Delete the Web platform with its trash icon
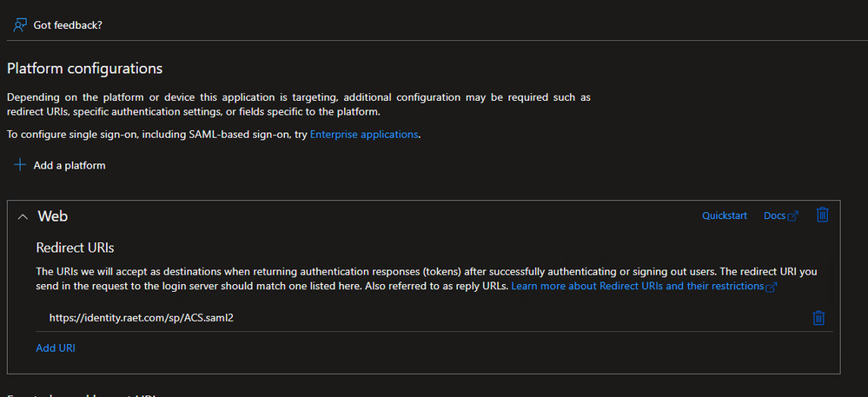Viewport: 868px width, 397px height. tap(822, 215)
